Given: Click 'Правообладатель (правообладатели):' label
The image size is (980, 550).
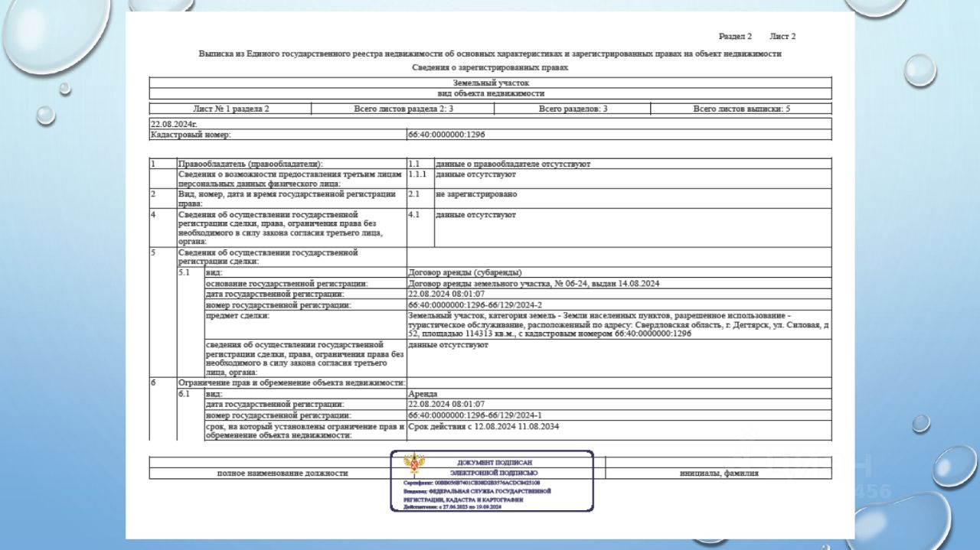Looking at the screenshot, I should click(x=250, y=164).
